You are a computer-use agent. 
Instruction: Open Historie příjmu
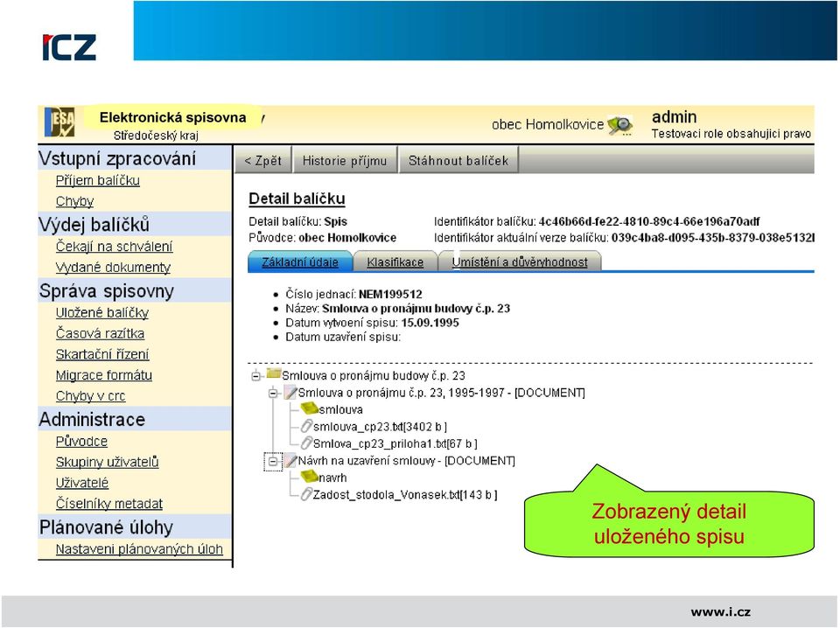345,161
